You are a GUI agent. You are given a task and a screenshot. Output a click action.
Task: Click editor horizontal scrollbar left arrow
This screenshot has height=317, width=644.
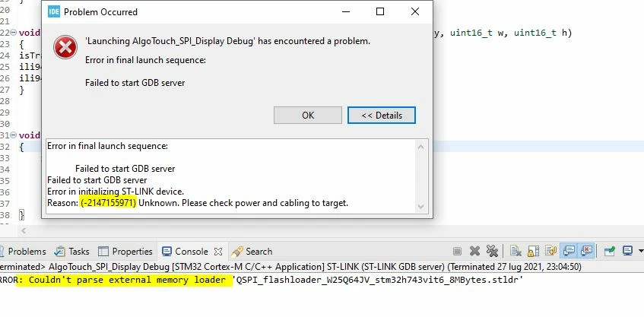click(24, 231)
